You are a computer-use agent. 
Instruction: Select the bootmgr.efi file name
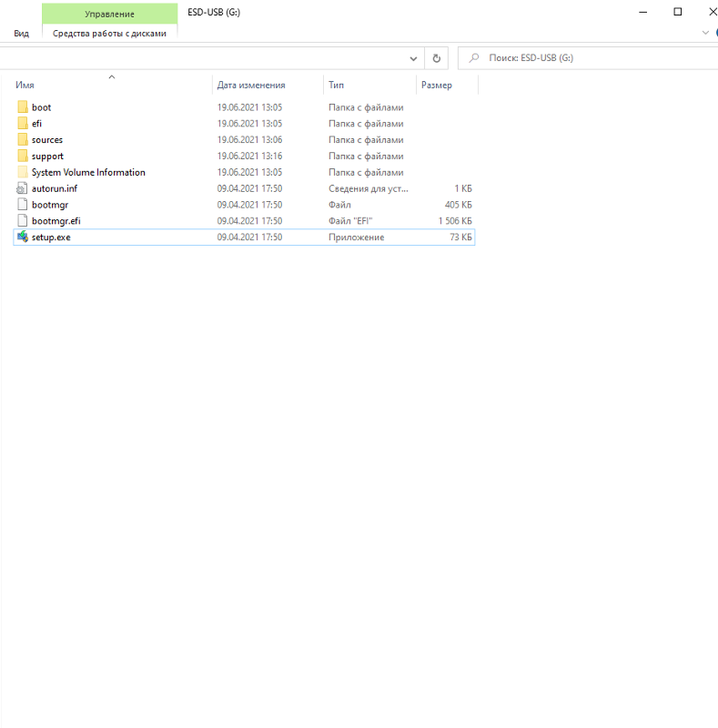click(x=56, y=221)
